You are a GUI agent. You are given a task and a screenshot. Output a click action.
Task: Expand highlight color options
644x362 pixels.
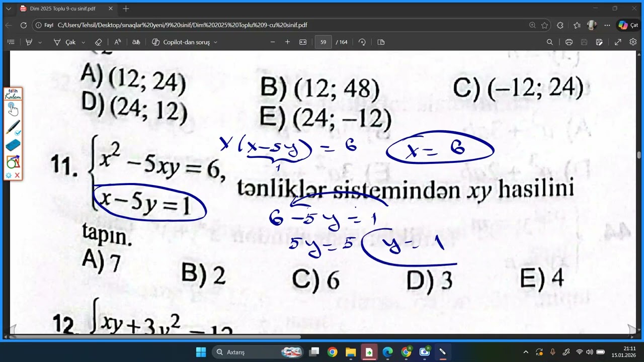click(x=40, y=42)
